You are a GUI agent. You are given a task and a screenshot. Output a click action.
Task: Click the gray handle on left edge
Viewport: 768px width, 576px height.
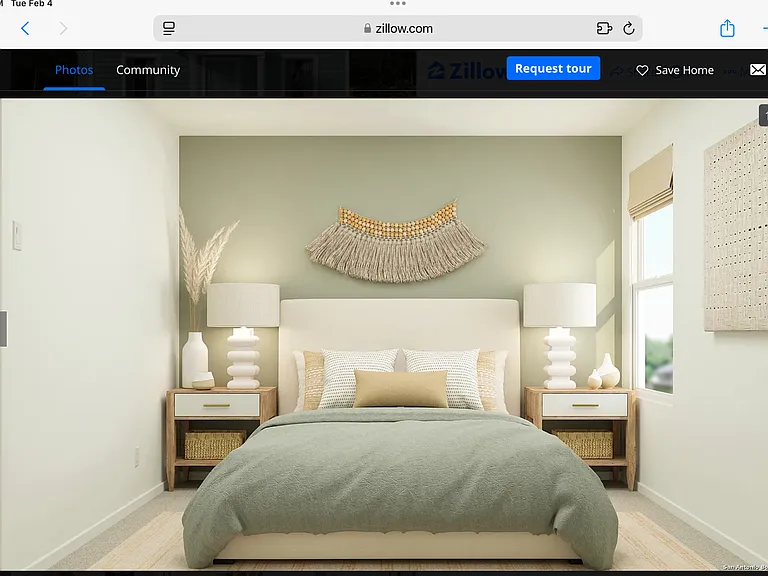(x=3, y=329)
